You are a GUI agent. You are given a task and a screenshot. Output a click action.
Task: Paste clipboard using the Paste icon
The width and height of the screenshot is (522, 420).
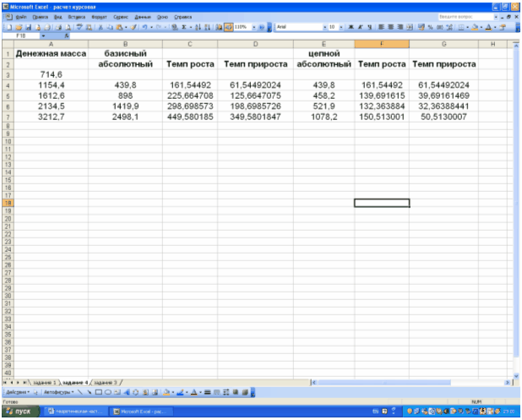(x=119, y=27)
